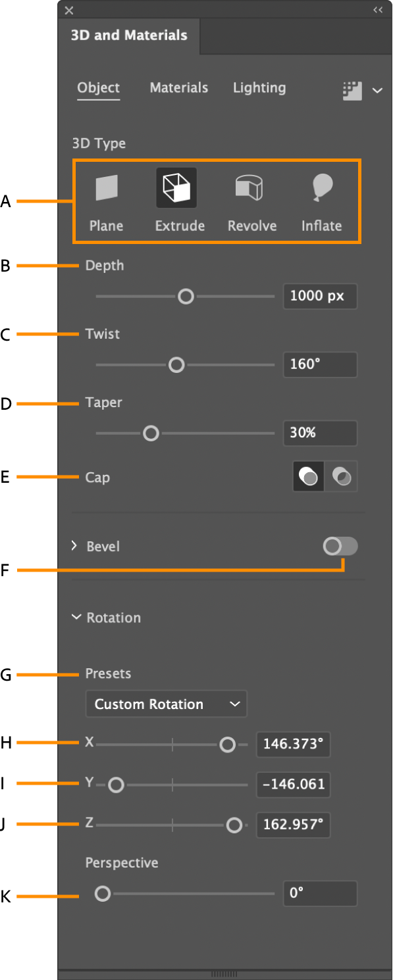Turn cap off with the hollow cap icon

(342, 476)
